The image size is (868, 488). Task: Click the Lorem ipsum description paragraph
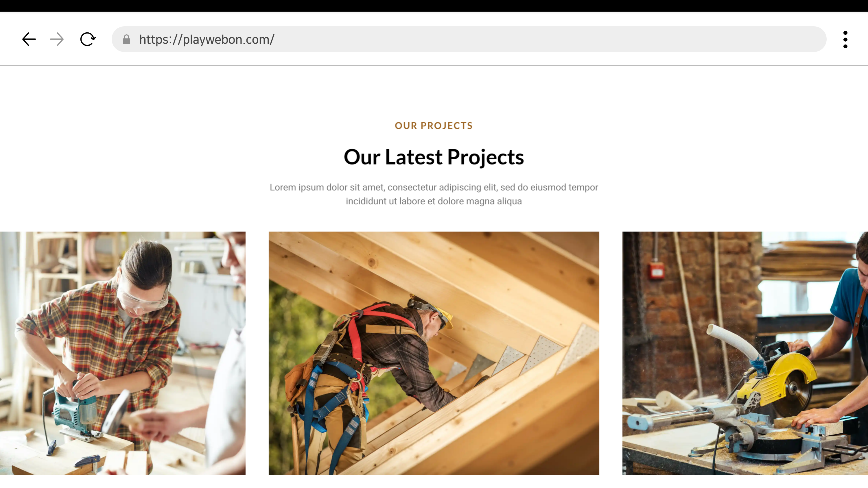point(434,194)
